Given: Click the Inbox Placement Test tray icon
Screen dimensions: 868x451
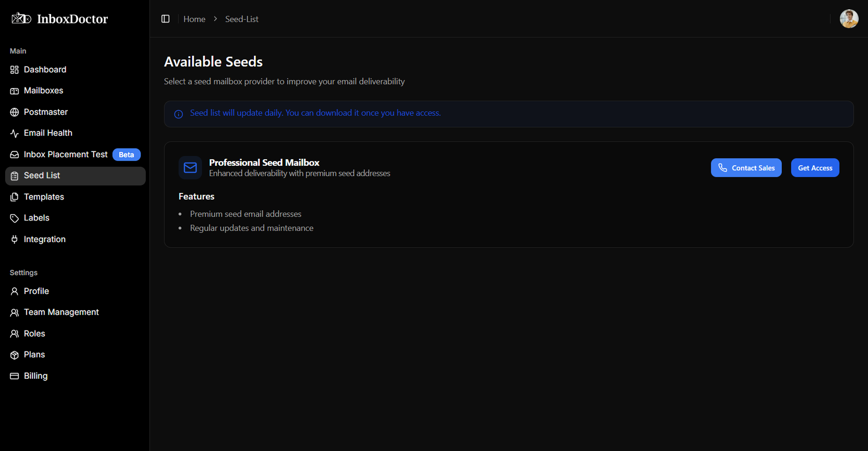Looking at the screenshot, I should 15,155.
